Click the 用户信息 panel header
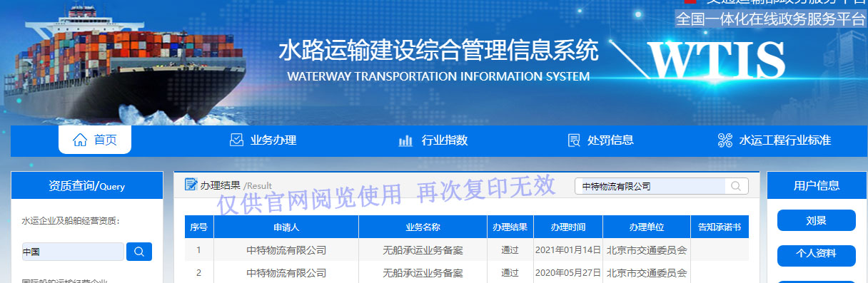 816,185
